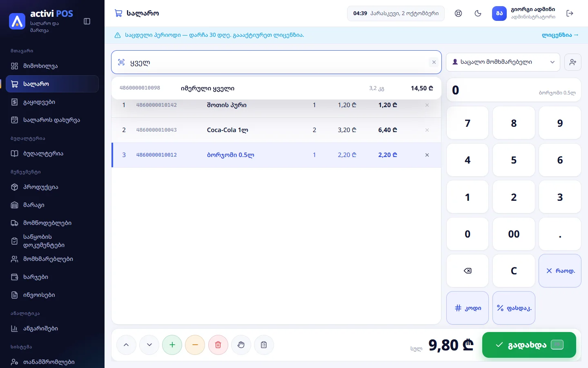588x368 pixels.
Task: Open ბუღალტერია in the sidebar
Action: pos(52,153)
